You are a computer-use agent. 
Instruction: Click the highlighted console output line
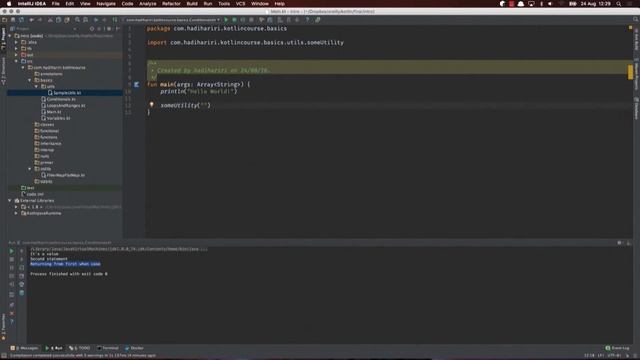(65, 264)
